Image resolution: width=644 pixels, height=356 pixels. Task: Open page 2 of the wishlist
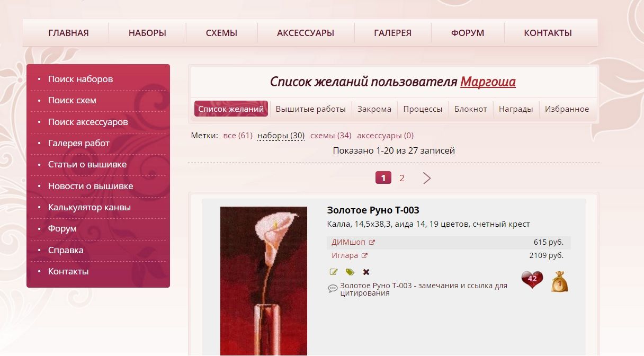[x=402, y=178]
